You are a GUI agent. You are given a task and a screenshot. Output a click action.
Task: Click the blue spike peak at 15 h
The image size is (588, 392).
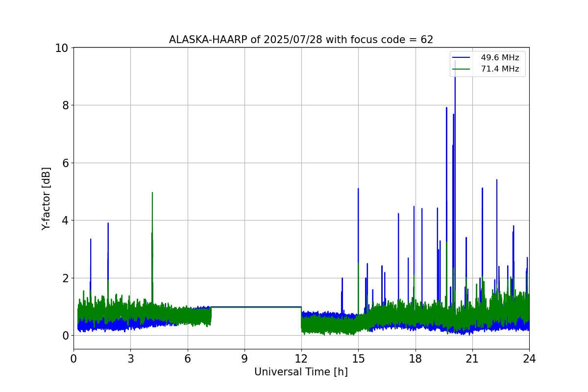358,190
